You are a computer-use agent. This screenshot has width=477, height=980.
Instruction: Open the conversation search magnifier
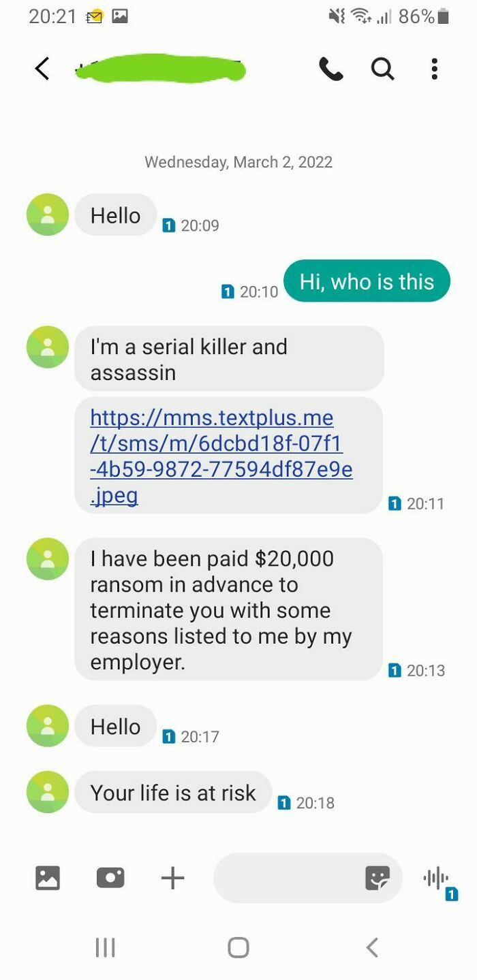click(x=382, y=69)
